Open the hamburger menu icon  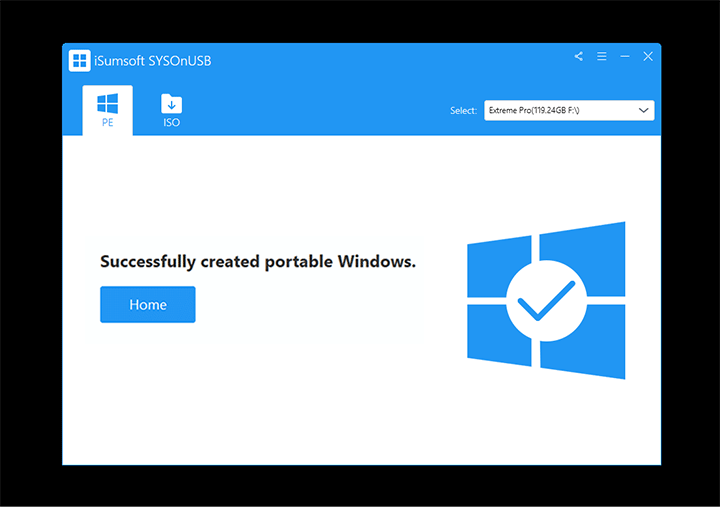coord(602,56)
